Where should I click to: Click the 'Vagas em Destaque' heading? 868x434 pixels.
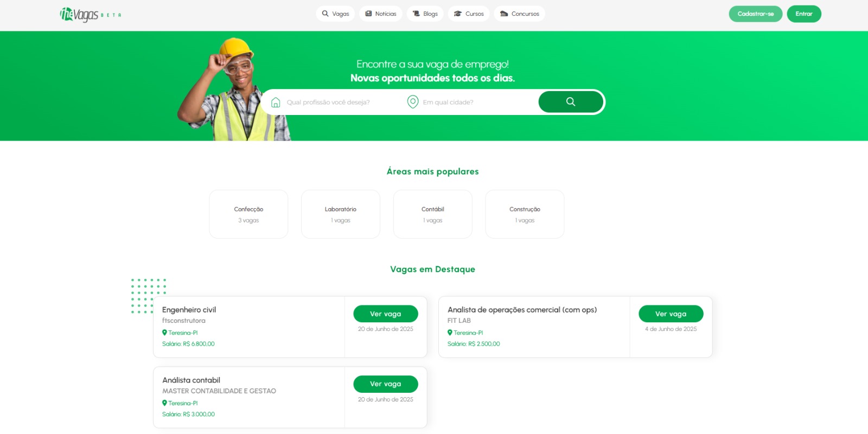[x=433, y=269]
